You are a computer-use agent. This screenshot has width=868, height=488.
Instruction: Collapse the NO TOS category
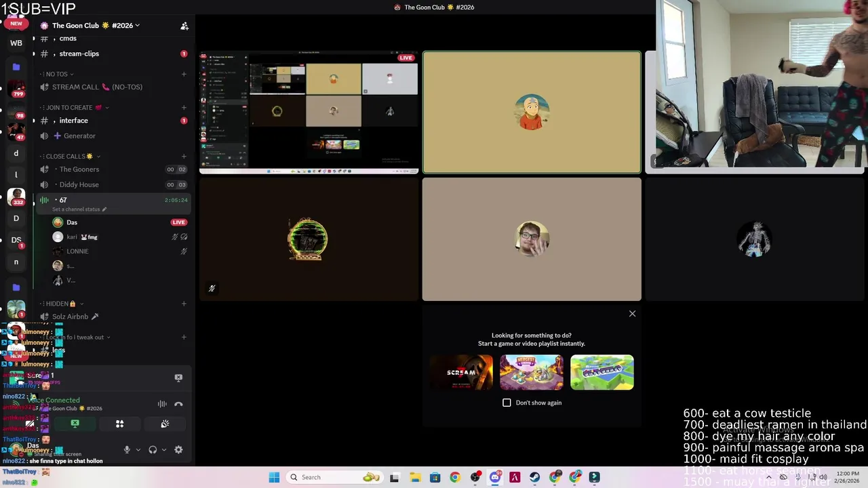click(59, 74)
